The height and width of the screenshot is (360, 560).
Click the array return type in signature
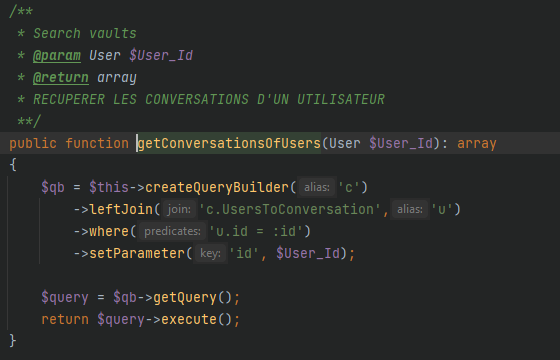[x=477, y=144]
